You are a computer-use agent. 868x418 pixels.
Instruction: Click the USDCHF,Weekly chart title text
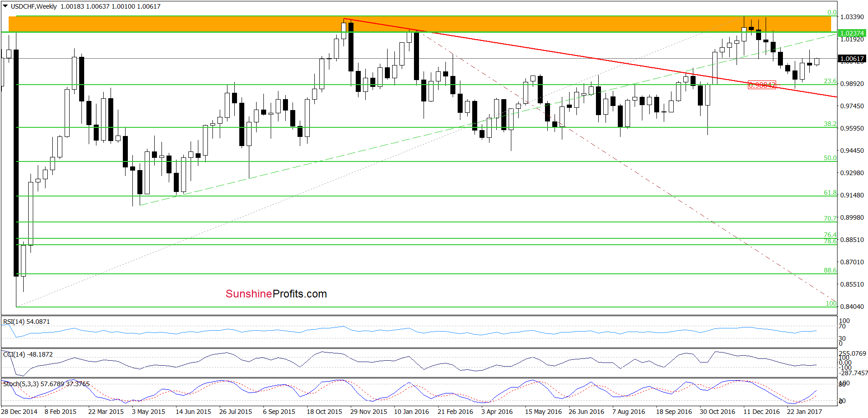(34, 6)
